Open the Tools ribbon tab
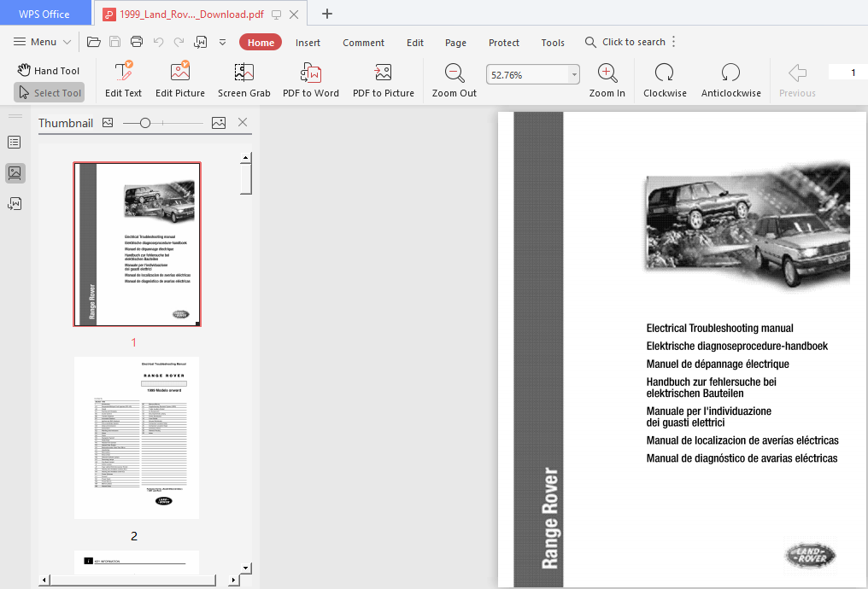 (x=553, y=43)
